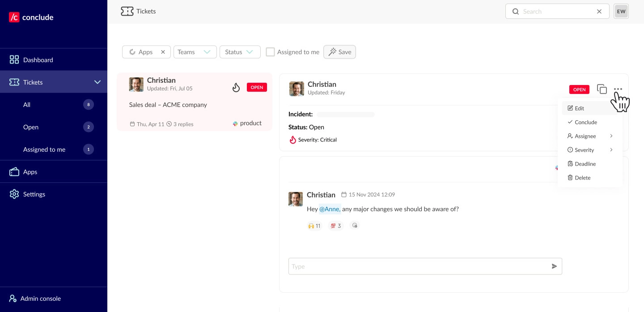The height and width of the screenshot is (312, 644).
Task: Open the three-dot more options menu
Action: point(618,89)
